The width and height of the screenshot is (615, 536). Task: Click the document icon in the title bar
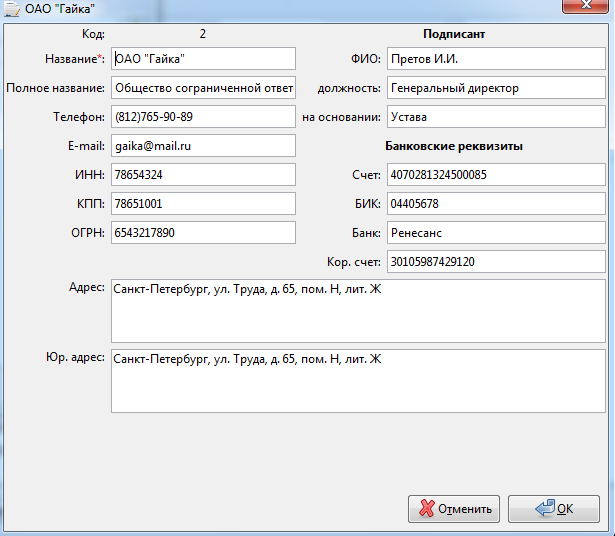coord(12,9)
